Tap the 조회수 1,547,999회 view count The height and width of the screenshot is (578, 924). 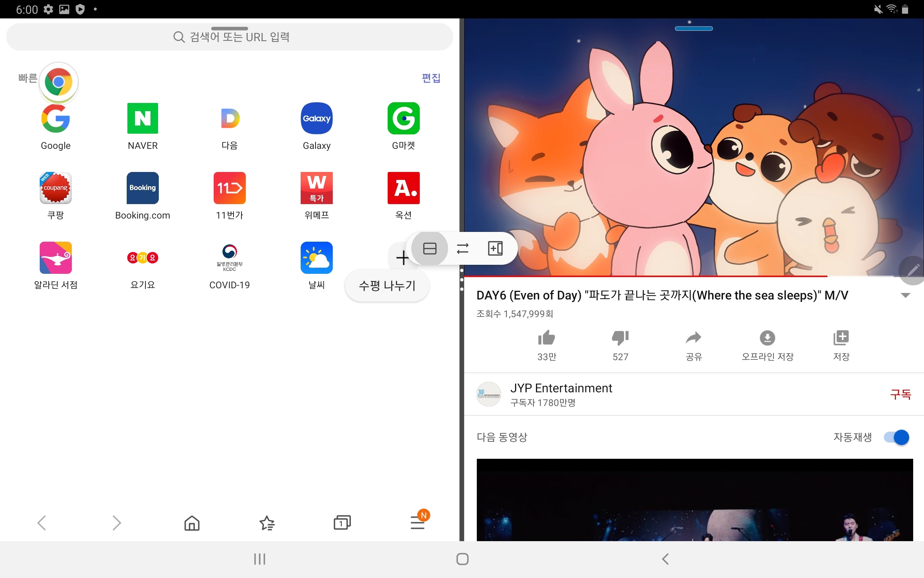click(515, 314)
